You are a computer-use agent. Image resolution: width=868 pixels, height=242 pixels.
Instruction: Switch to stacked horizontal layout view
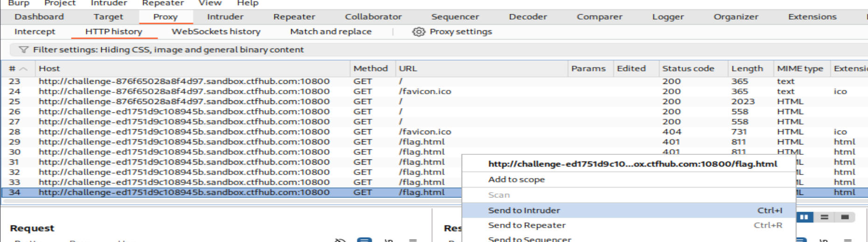[x=824, y=217]
